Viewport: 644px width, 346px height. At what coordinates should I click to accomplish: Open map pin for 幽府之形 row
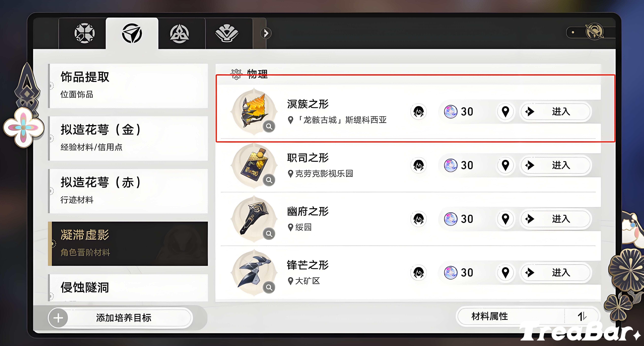click(505, 219)
